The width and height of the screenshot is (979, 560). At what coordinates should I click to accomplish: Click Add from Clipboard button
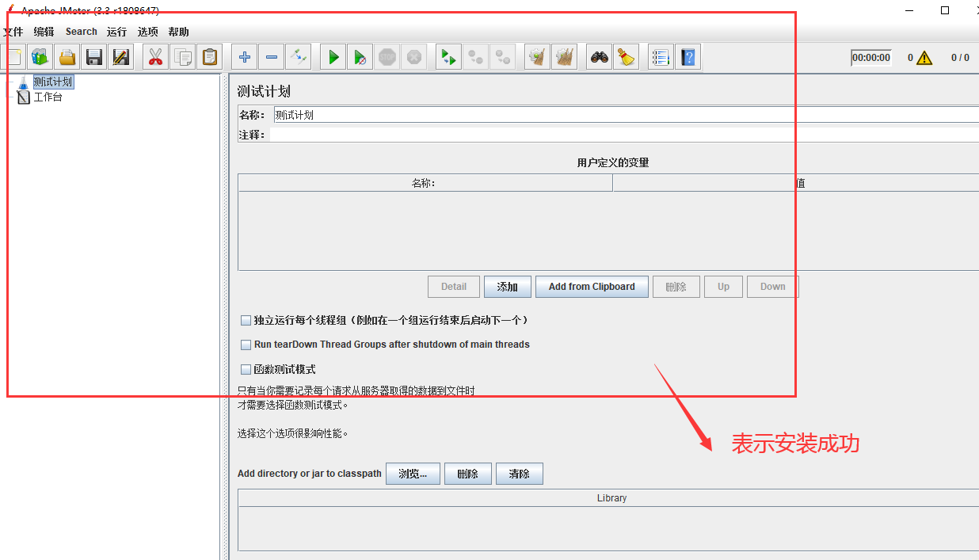592,287
